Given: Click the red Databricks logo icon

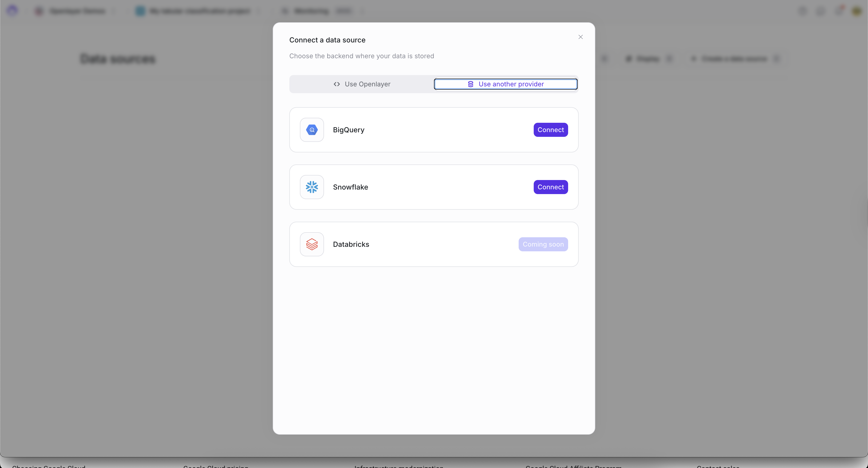Looking at the screenshot, I should pyautogui.click(x=312, y=244).
